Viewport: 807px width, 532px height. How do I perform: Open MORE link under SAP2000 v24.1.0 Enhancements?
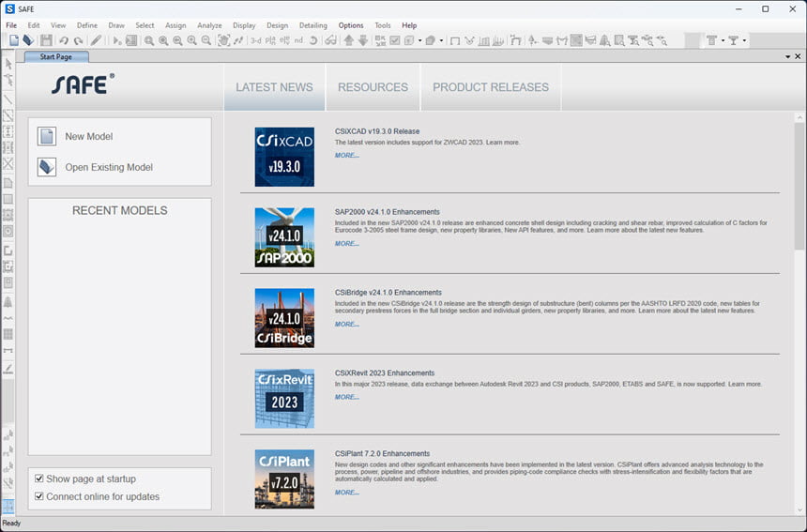[347, 243]
